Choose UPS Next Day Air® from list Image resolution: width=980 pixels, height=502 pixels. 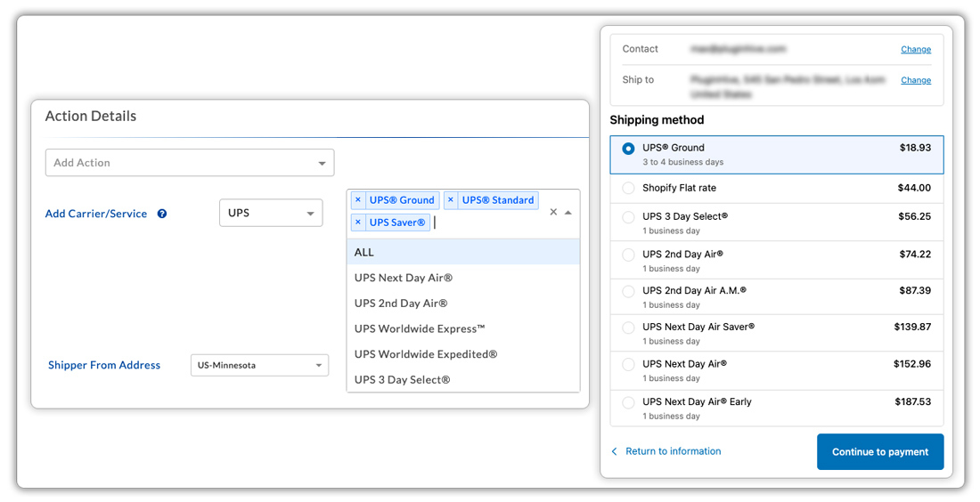pyautogui.click(x=463, y=278)
